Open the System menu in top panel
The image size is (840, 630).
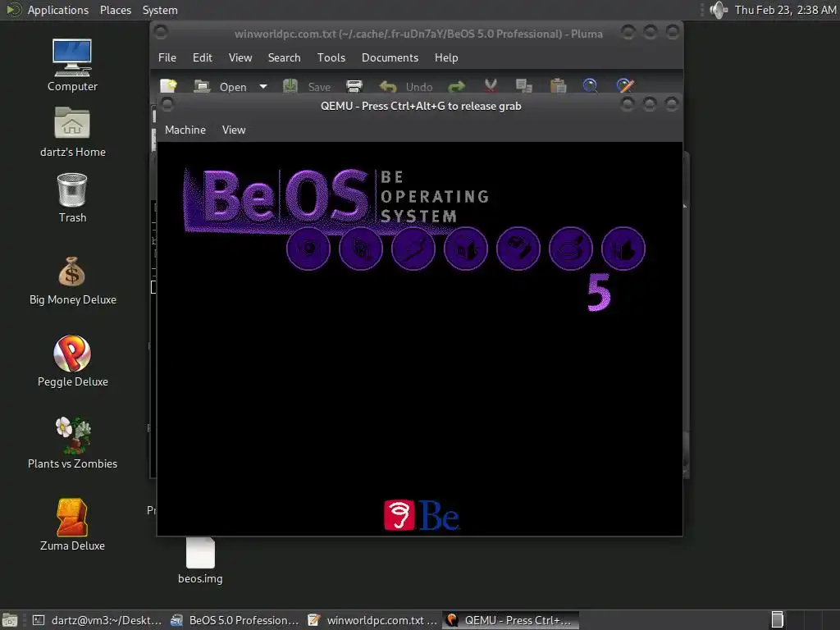pyautogui.click(x=160, y=10)
